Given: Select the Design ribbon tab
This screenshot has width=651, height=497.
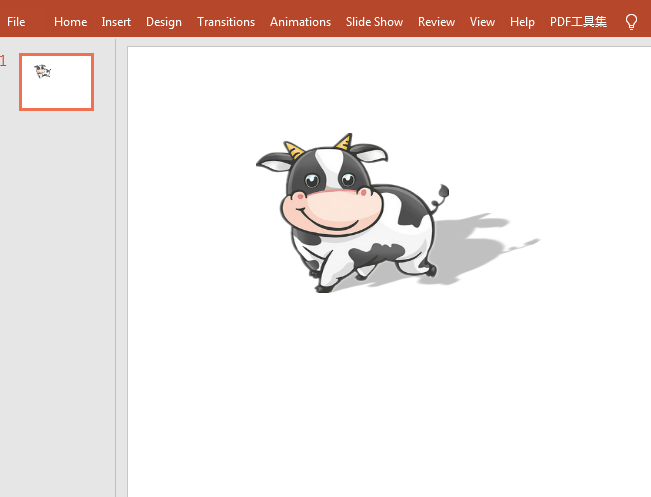Looking at the screenshot, I should pyautogui.click(x=164, y=22).
